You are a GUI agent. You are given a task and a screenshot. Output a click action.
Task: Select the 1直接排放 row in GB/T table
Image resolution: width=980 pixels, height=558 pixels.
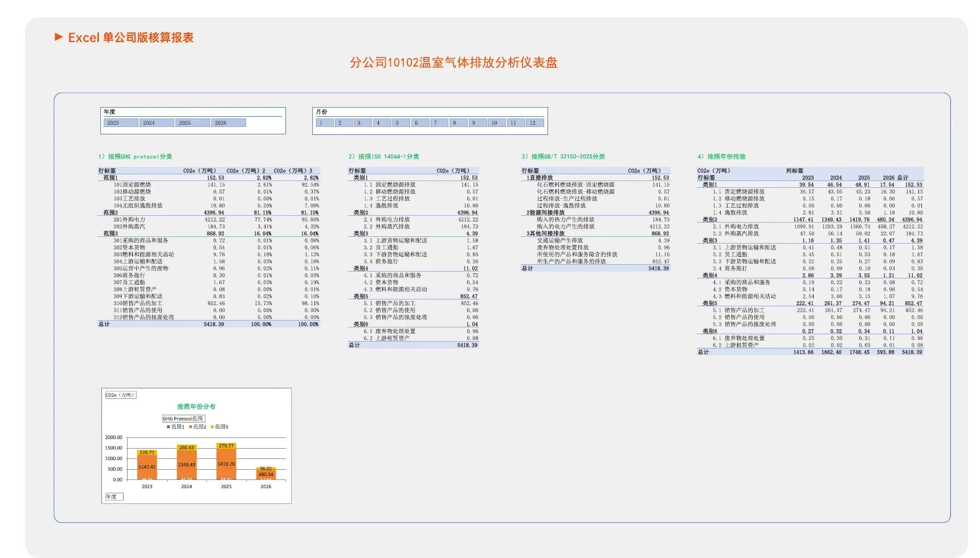point(595,178)
